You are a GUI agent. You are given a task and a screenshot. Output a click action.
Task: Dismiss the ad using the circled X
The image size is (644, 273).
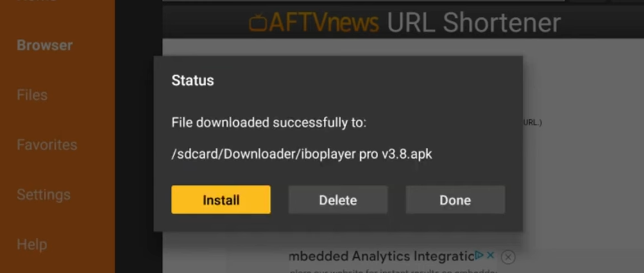508,257
